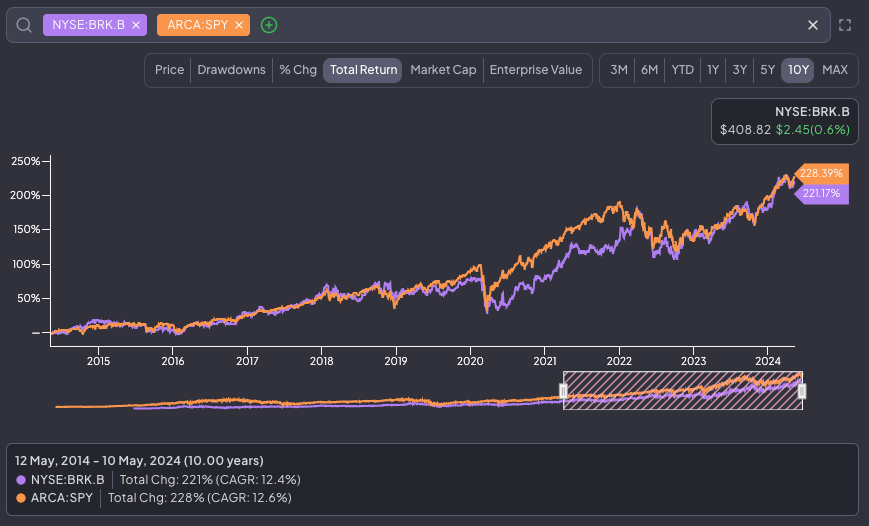The image size is (869, 526).
Task: Click the 2015 label on the x-axis
Action: 98,361
